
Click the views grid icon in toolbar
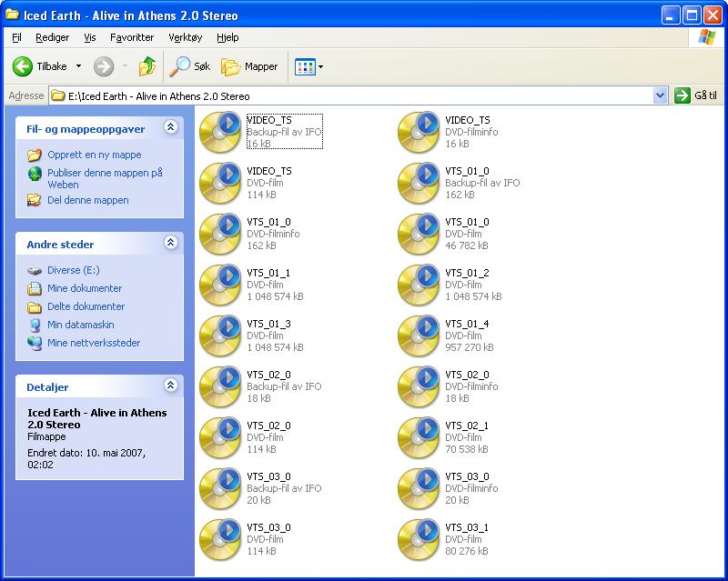pyautogui.click(x=305, y=66)
